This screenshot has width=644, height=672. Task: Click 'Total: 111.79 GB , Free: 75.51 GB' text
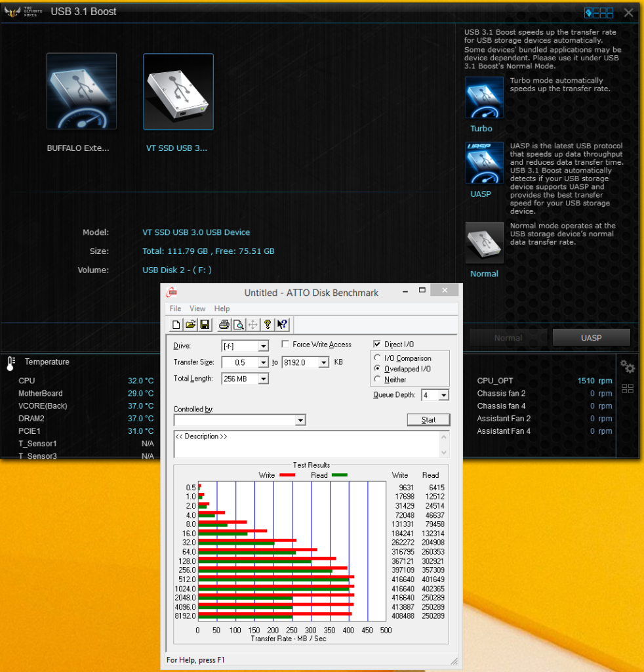click(208, 251)
